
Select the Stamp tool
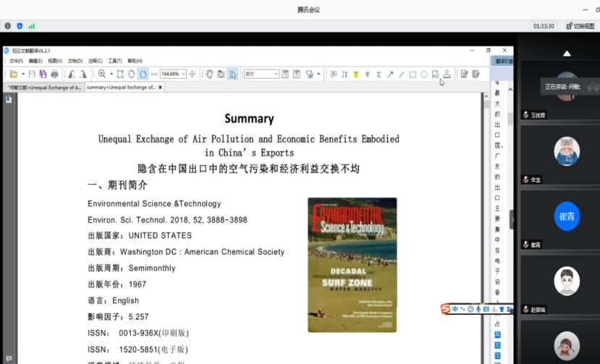(447, 74)
